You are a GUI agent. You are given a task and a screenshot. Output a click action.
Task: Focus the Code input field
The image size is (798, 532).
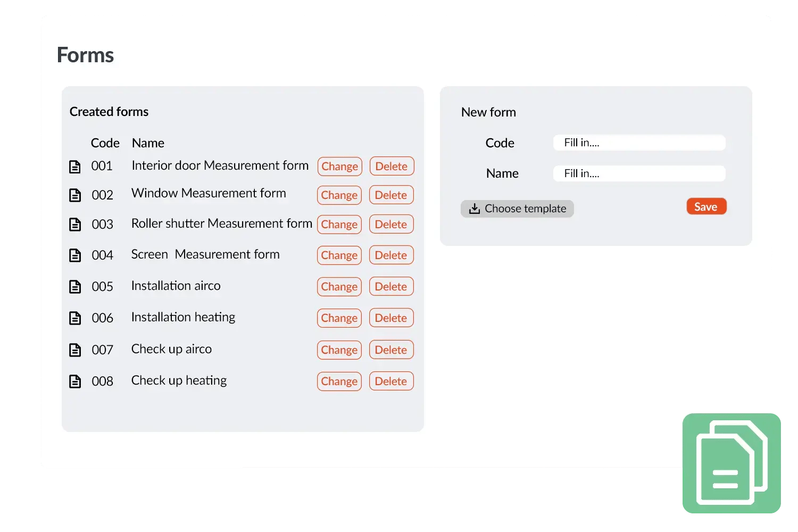[x=639, y=143]
